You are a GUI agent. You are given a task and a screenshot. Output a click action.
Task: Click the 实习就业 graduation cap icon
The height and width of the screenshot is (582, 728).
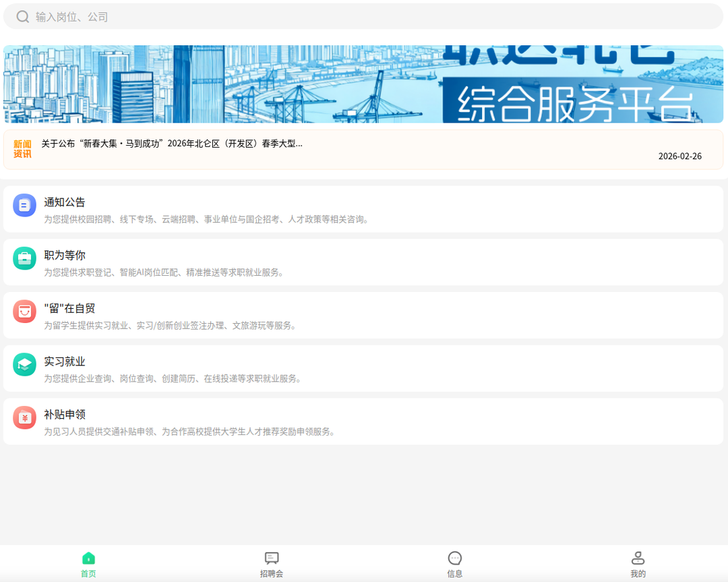coord(24,364)
